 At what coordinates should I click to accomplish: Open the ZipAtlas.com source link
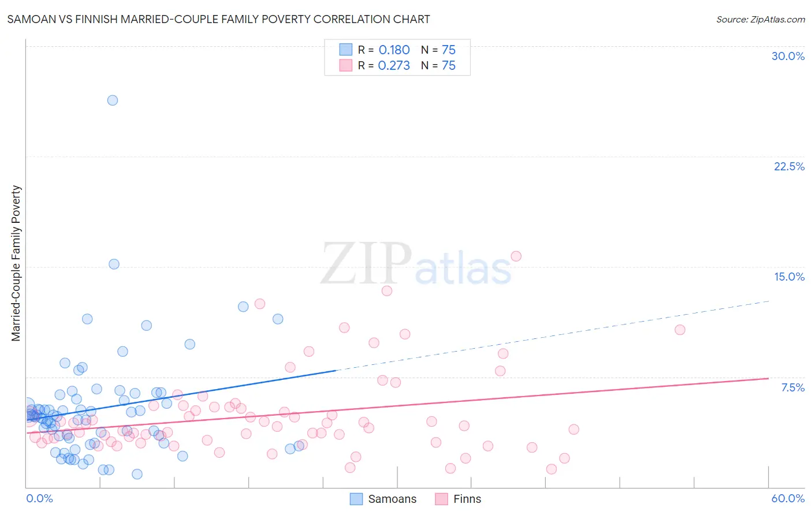761,19
